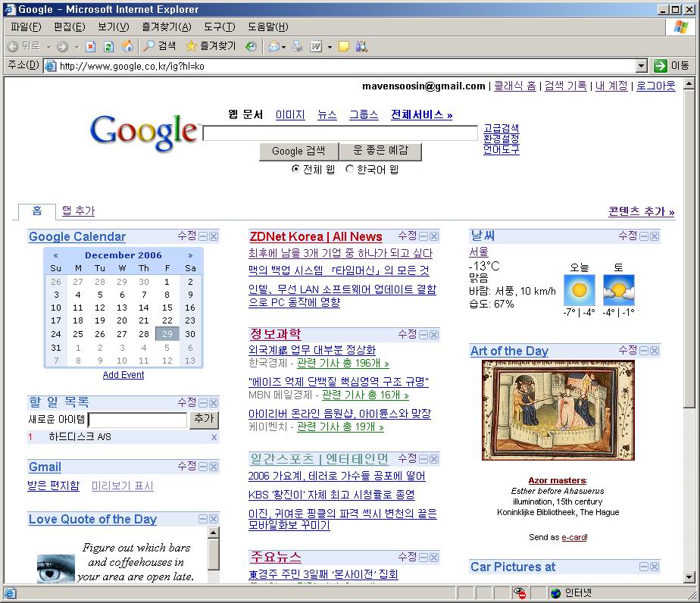Close the 일간스포츠 gadget
The height and width of the screenshot is (603, 700).
[x=434, y=459]
